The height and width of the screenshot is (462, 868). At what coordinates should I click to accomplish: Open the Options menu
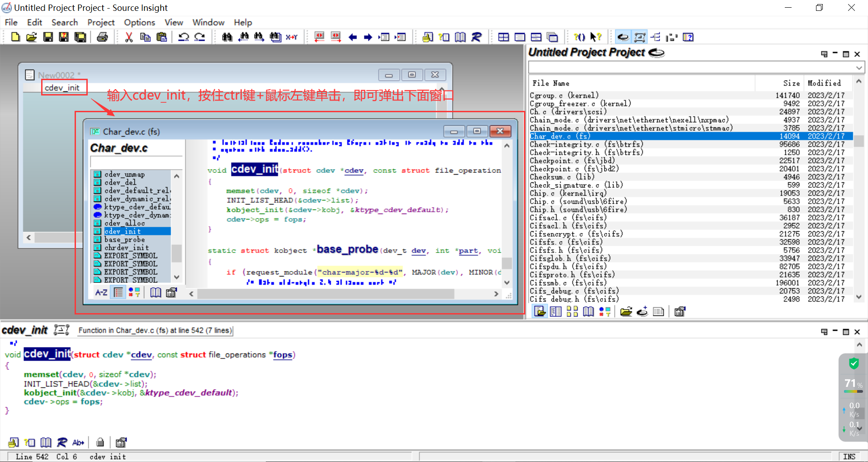click(x=139, y=22)
